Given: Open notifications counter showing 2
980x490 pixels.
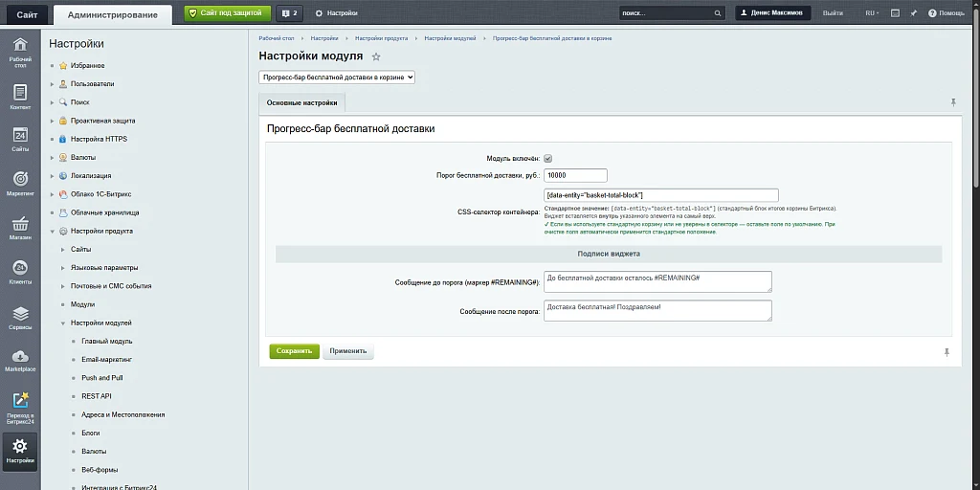Looking at the screenshot, I should pyautogui.click(x=289, y=13).
